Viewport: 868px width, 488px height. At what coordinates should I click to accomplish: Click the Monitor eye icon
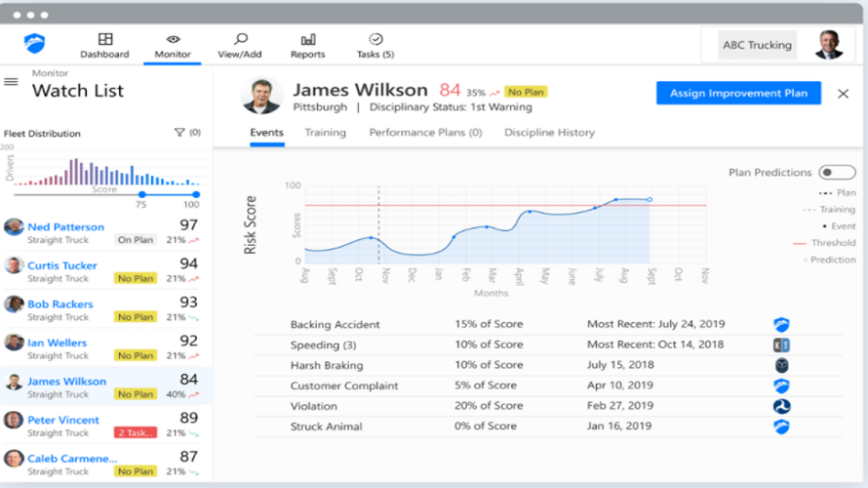point(173,39)
